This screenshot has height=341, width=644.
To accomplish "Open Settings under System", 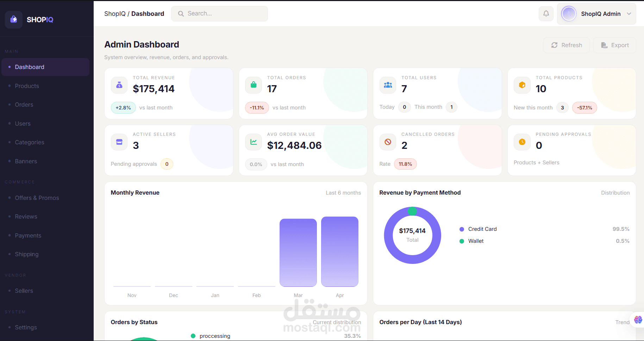I will tap(45, 327).
